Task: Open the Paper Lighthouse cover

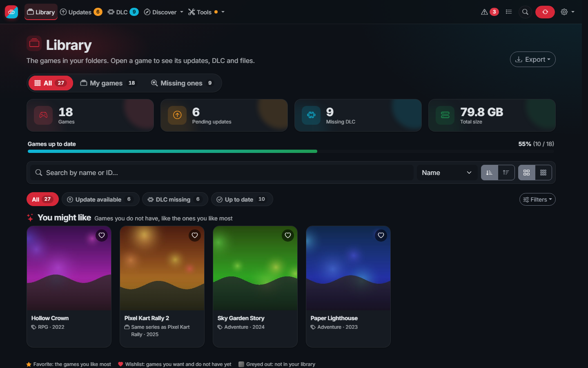Action: tap(348, 268)
